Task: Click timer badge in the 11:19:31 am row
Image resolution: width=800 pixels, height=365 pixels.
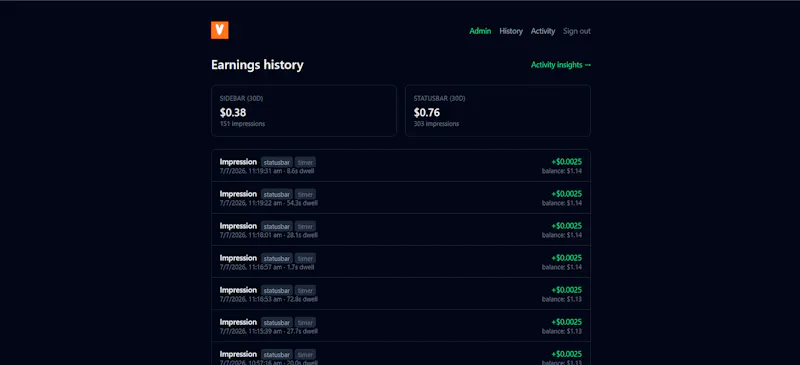Action: click(305, 162)
